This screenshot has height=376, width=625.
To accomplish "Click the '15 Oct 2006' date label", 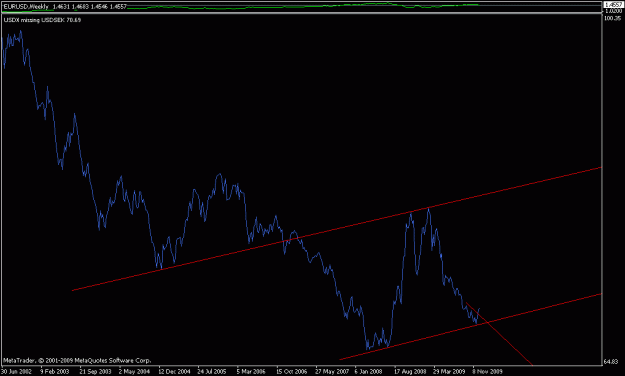I will (x=291, y=372).
